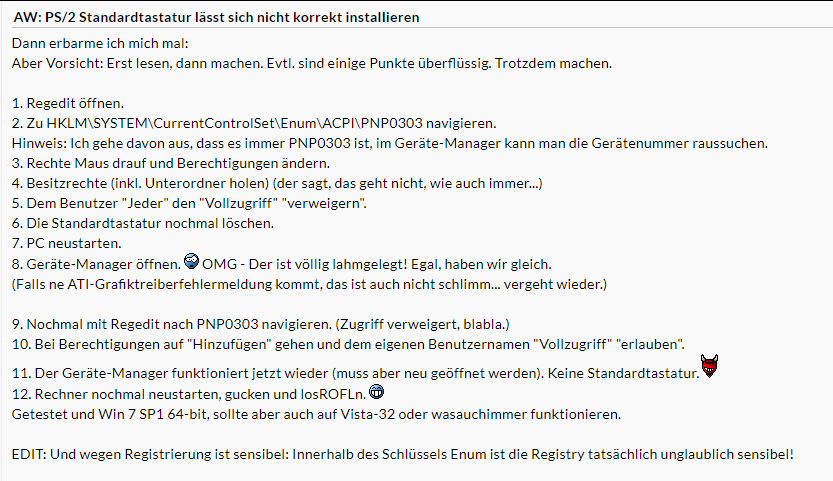
Task: Click the step 4 'Besitzrechte' line
Action: (x=277, y=183)
